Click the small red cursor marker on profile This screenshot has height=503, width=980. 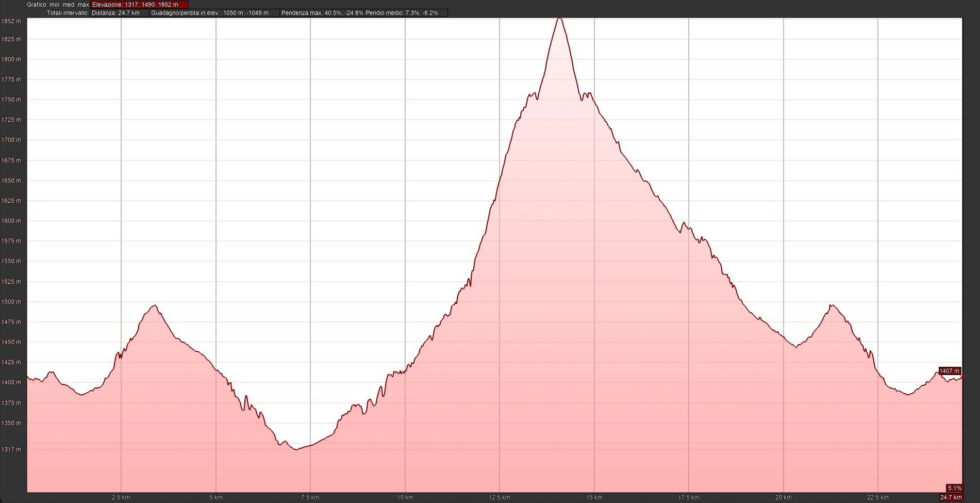[962, 378]
